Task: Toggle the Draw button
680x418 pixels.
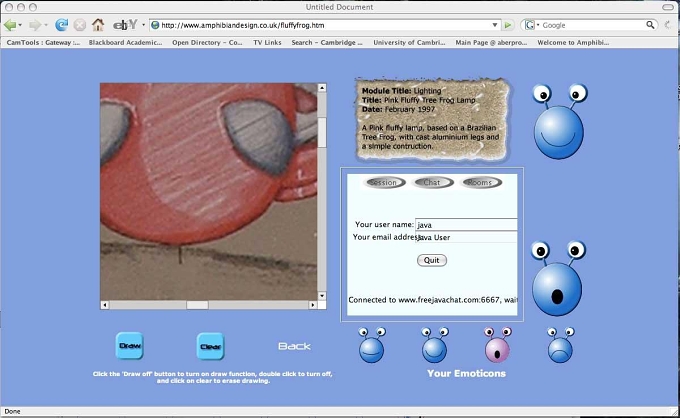Action: coord(130,346)
